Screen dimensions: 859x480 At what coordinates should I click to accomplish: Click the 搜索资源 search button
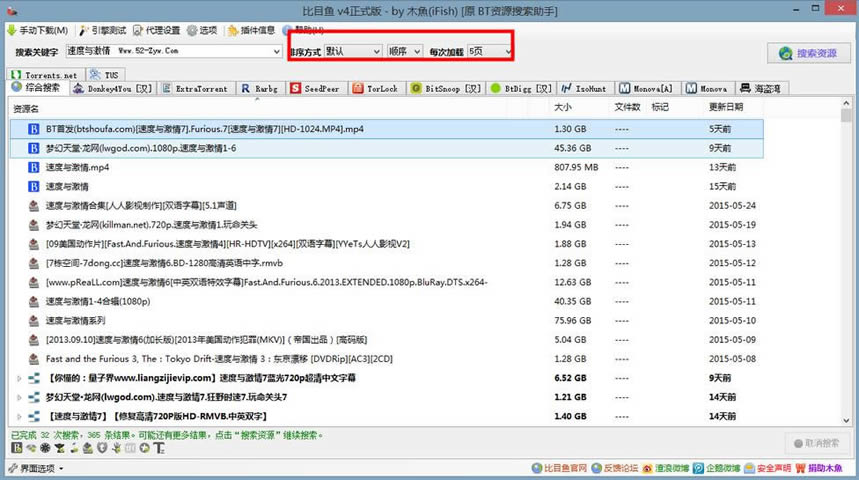[x=809, y=53]
